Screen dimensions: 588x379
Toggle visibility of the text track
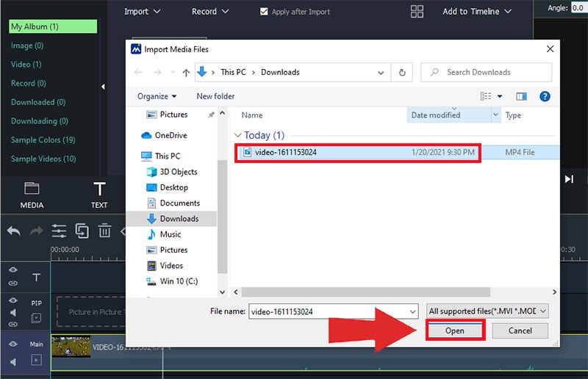13,270
